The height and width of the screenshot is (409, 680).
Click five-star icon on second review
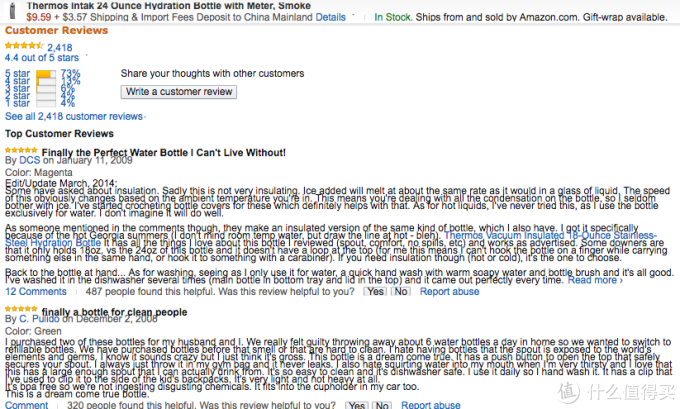(21, 309)
